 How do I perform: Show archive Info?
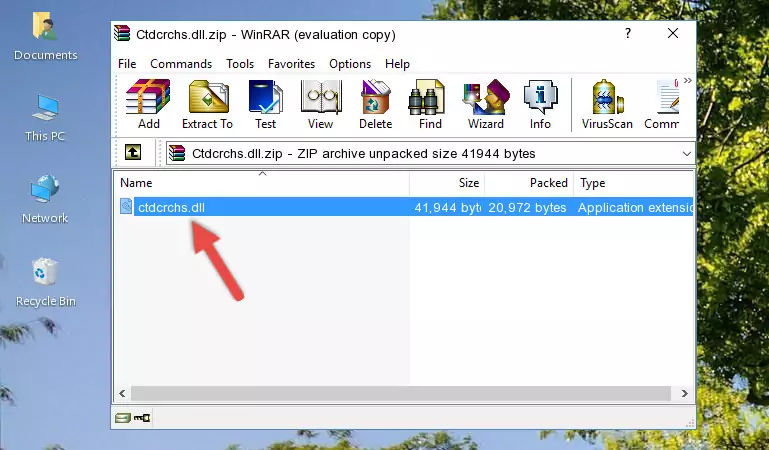(x=540, y=104)
